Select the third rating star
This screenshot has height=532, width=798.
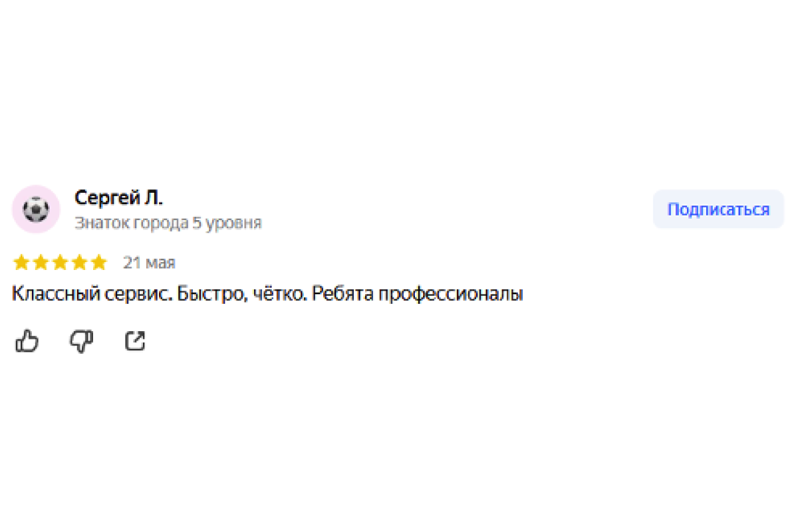(x=60, y=263)
